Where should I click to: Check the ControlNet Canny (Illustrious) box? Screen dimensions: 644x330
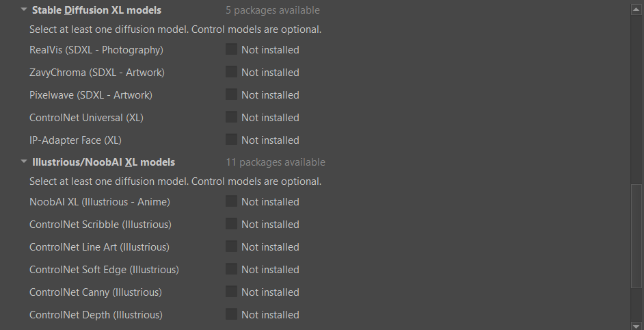231,292
